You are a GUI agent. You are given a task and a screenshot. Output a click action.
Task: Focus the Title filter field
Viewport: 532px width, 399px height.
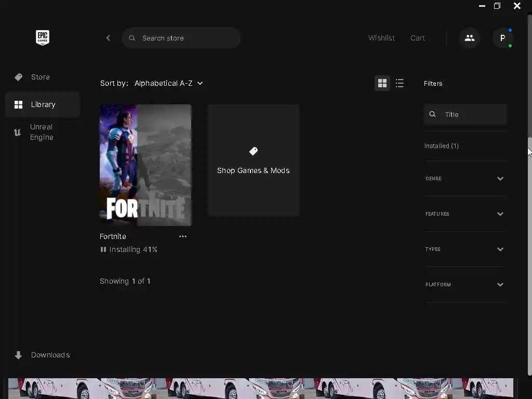[x=465, y=114]
